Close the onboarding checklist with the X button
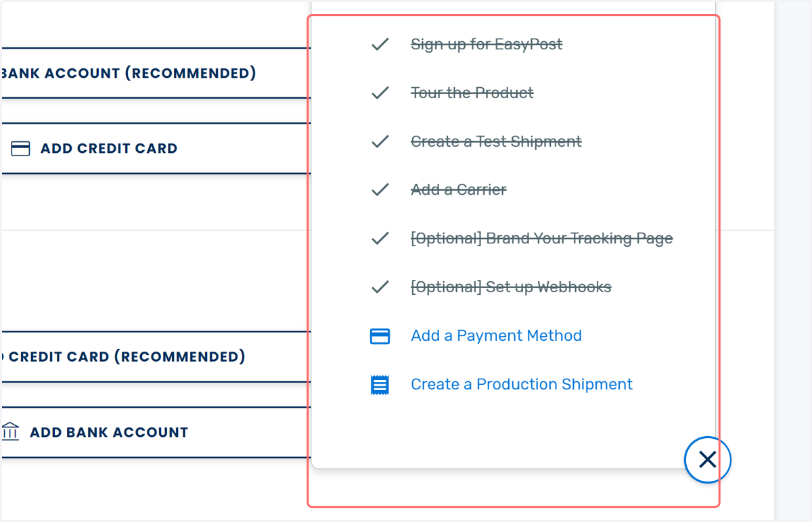Screen dimensions: 812x522 coord(708,460)
